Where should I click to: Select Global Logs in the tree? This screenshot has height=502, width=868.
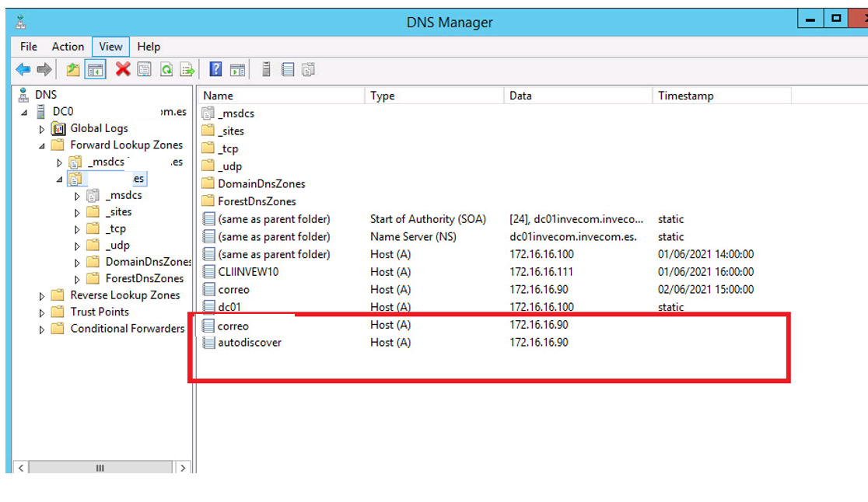pyautogui.click(x=99, y=129)
